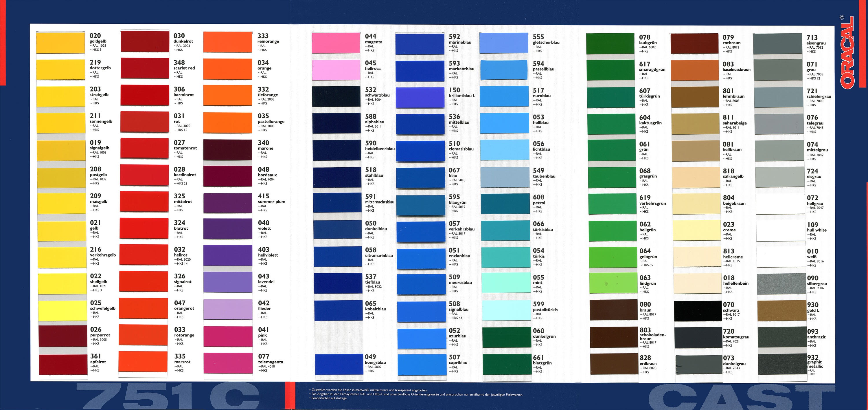This screenshot has width=868, height=410.
Task: Click the 608 petrol swatch
Action: click(x=505, y=204)
